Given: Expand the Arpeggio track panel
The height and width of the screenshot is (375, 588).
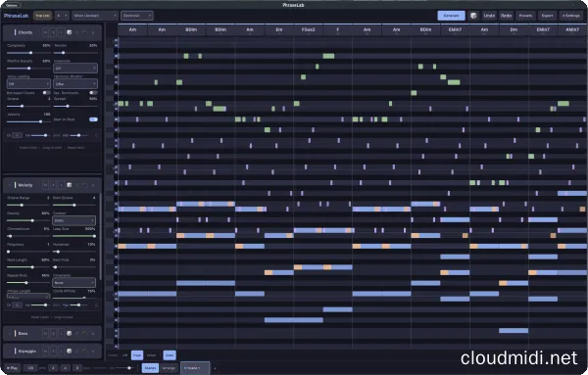Looking at the screenshot, I should click(10, 352).
